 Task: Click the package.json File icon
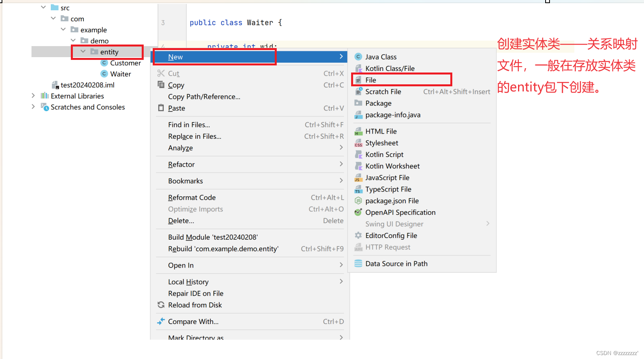[358, 201]
